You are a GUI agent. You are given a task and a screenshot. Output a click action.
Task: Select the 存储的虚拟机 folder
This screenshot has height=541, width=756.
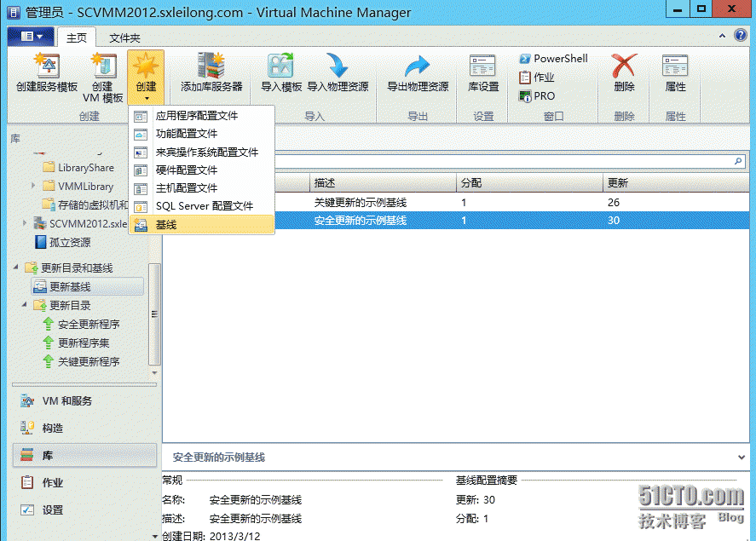(x=85, y=204)
